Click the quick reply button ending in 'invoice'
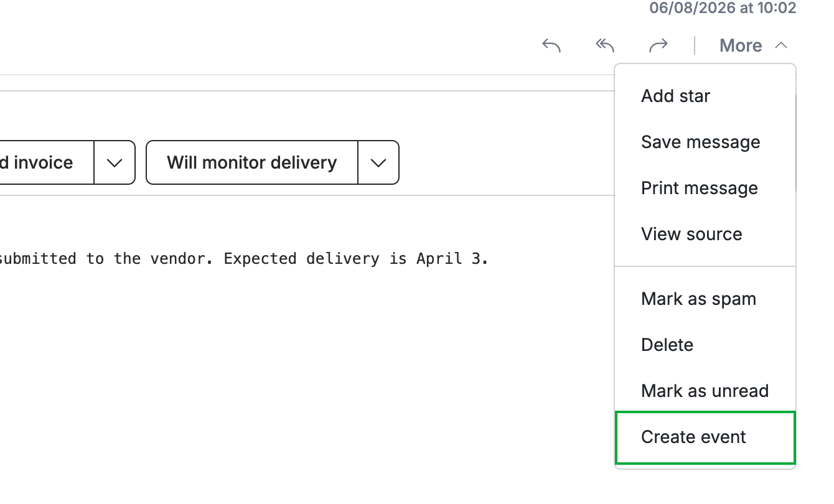This screenshot has width=834, height=504. [47, 162]
